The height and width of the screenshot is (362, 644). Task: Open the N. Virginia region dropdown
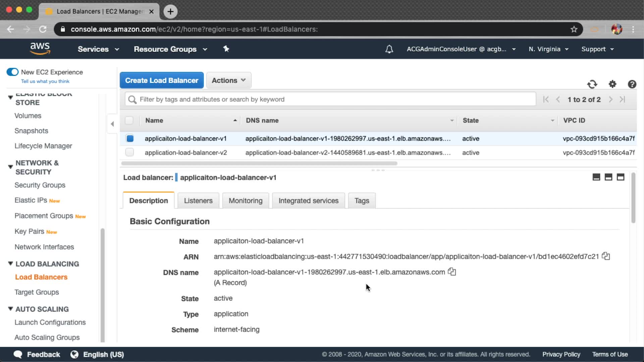click(x=548, y=49)
